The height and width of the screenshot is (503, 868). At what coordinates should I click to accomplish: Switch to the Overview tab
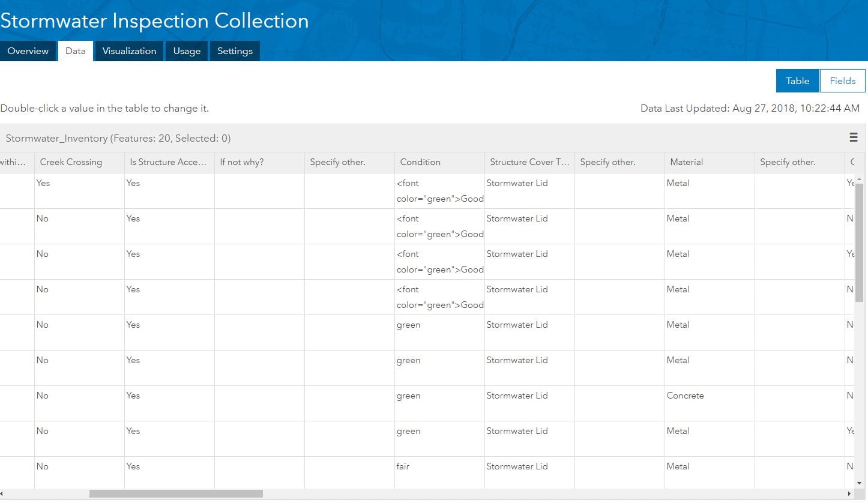[28, 51]
